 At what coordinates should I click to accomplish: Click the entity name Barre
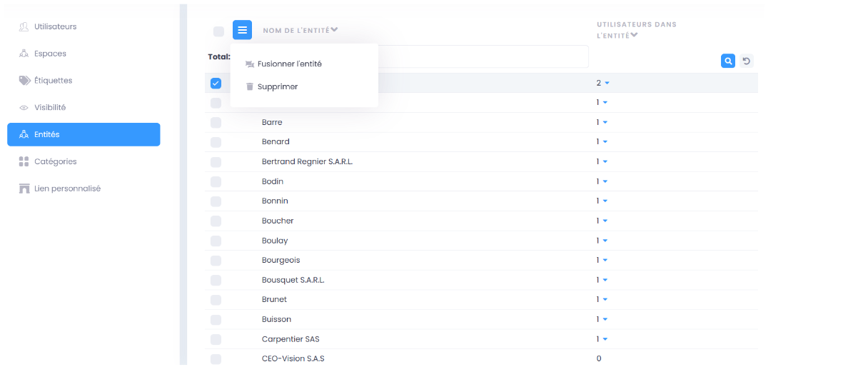click(x=272, y=122)
